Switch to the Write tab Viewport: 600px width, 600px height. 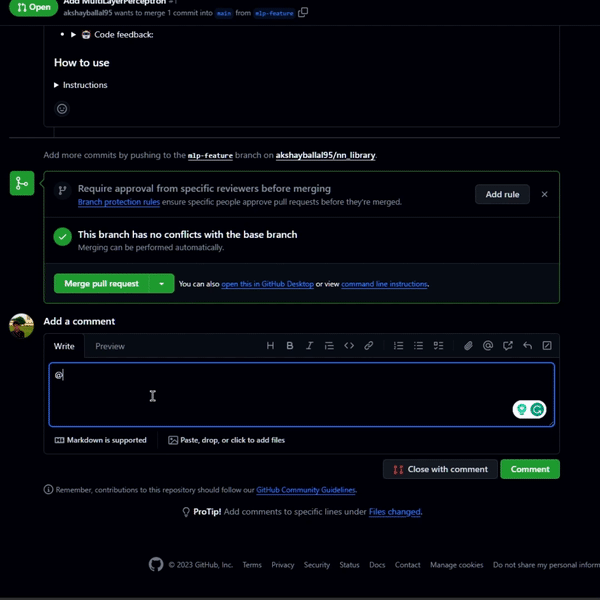pyautogui.click(x=64, y=346)
